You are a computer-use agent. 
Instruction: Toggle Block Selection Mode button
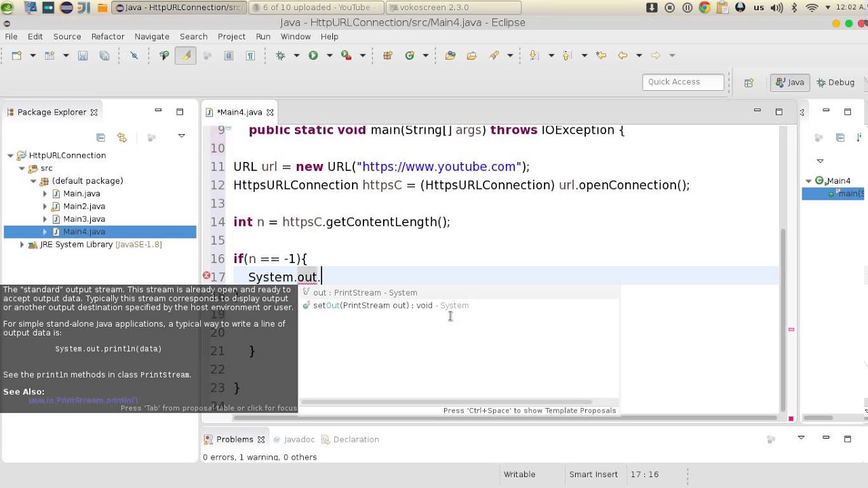[229, 56]
